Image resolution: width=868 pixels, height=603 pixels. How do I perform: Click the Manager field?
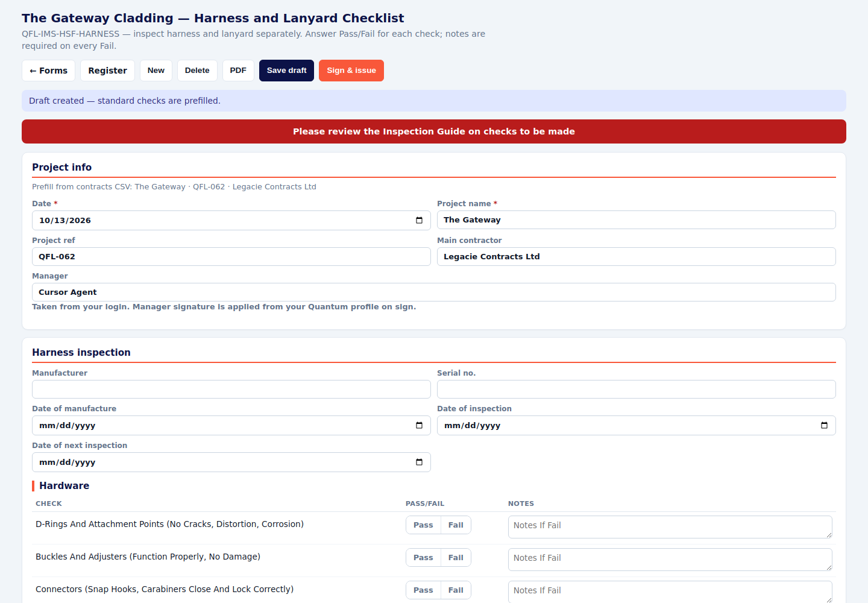pyautogui.click(x=434, y=292)
